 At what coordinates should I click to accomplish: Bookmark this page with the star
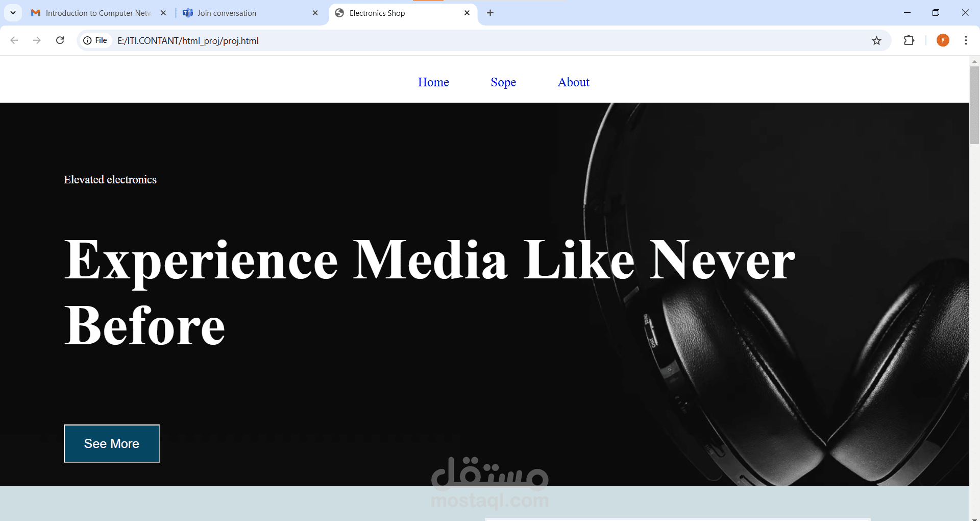coord(876,40)
